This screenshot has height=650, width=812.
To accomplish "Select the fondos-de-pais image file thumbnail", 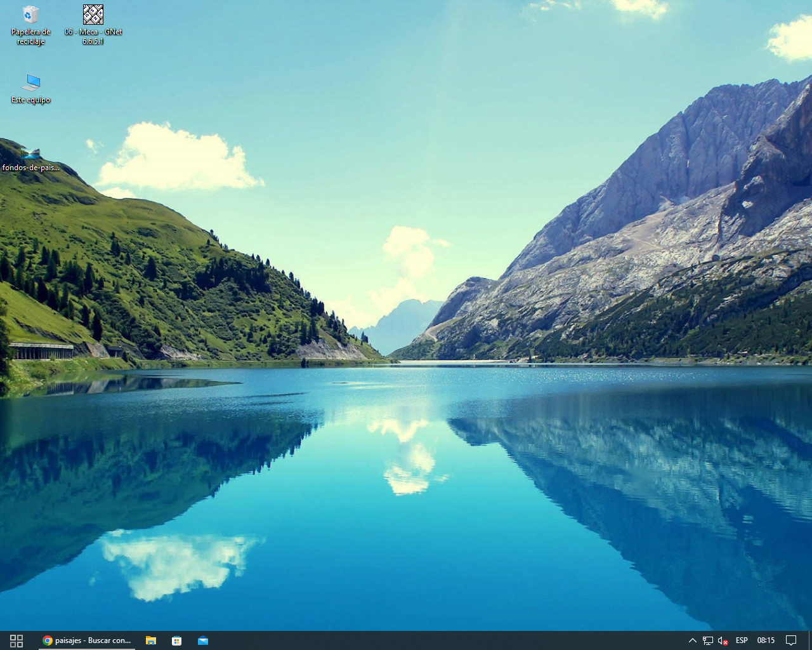I will pyautogui.click(x=30, y=153).
